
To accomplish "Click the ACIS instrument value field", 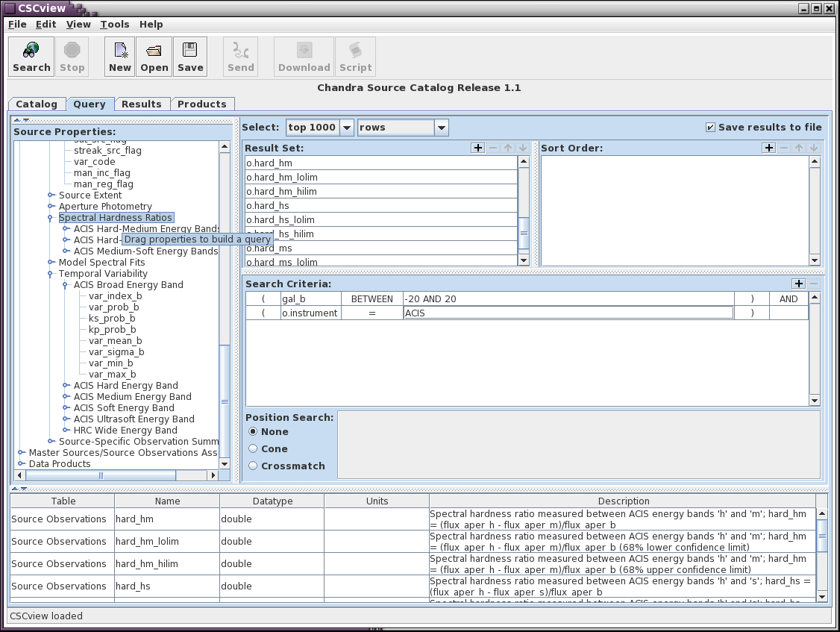I will [x=568, y=313].
